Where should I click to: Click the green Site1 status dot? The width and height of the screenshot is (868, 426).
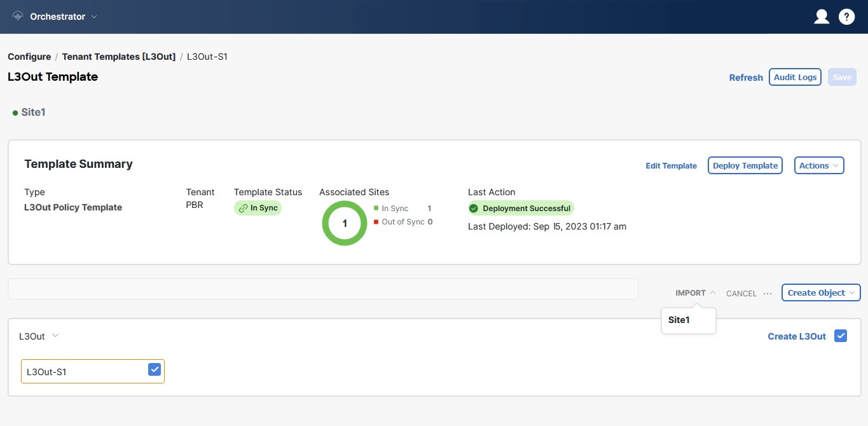(15, 113)
